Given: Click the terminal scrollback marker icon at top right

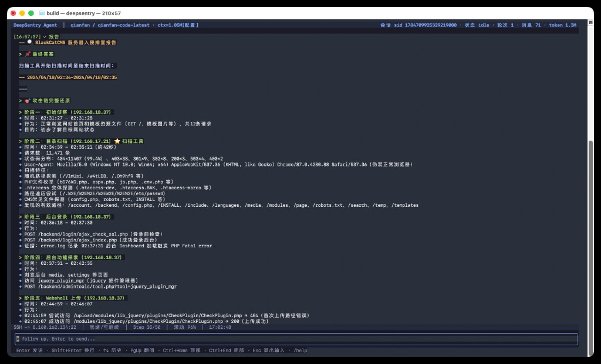Looking at the screenshot, I should [x=590, y=23].
